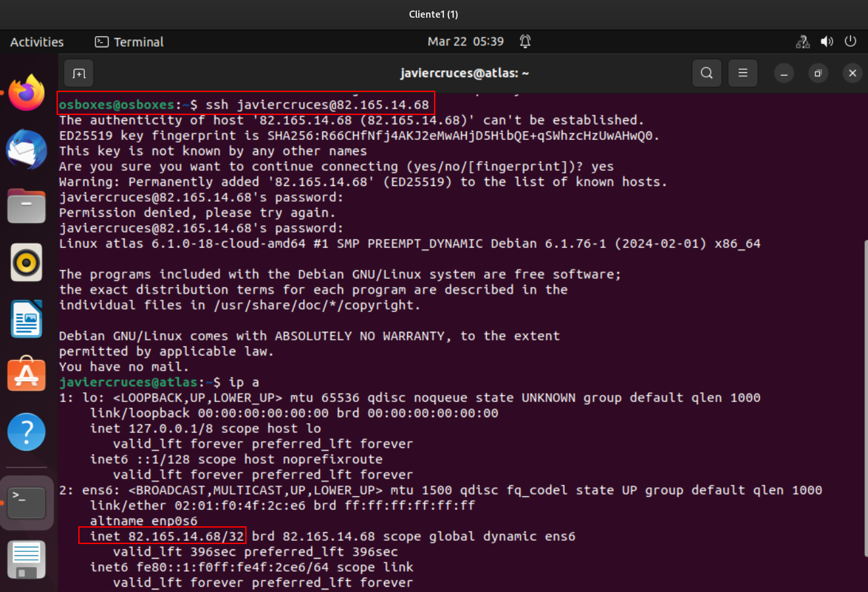Click 'valid_lft 396sec preferred_lft 396sec' line

255,552
